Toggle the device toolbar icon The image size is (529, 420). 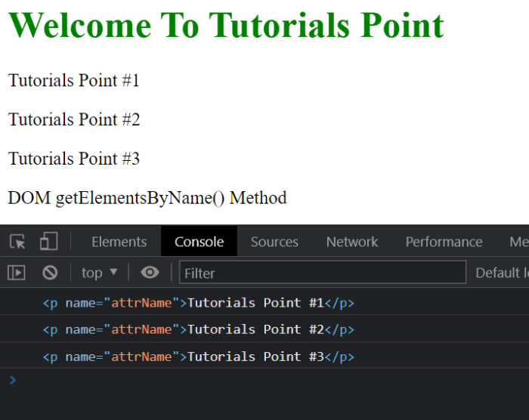[49, 241]
